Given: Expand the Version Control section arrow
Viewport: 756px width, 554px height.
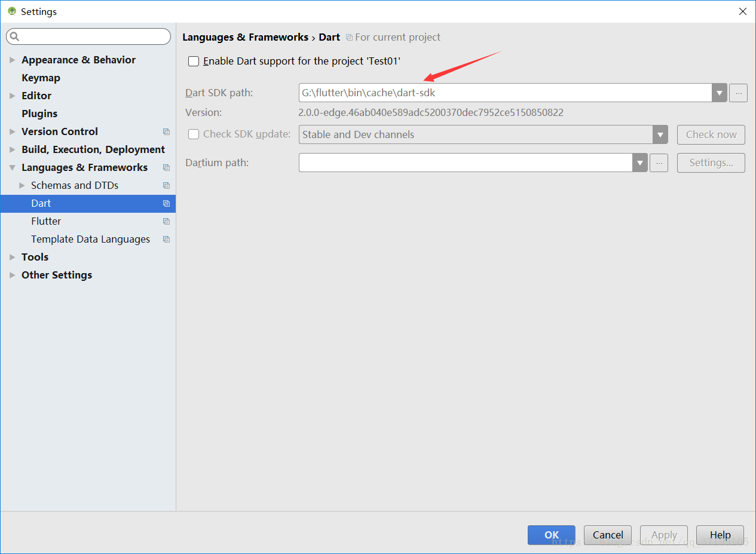Looking at the screenshot, I should (x=13, y=131).
